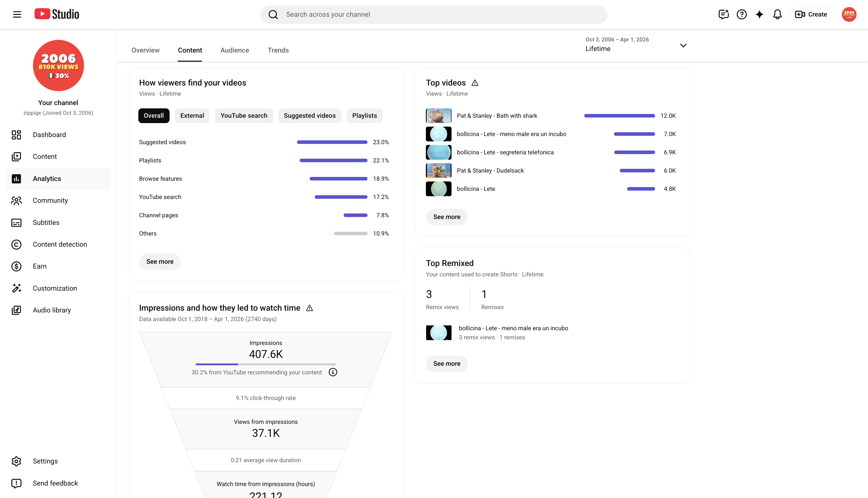868x498 pixels.
Task: Open the Community sidebar item
Action: (58, 201)
